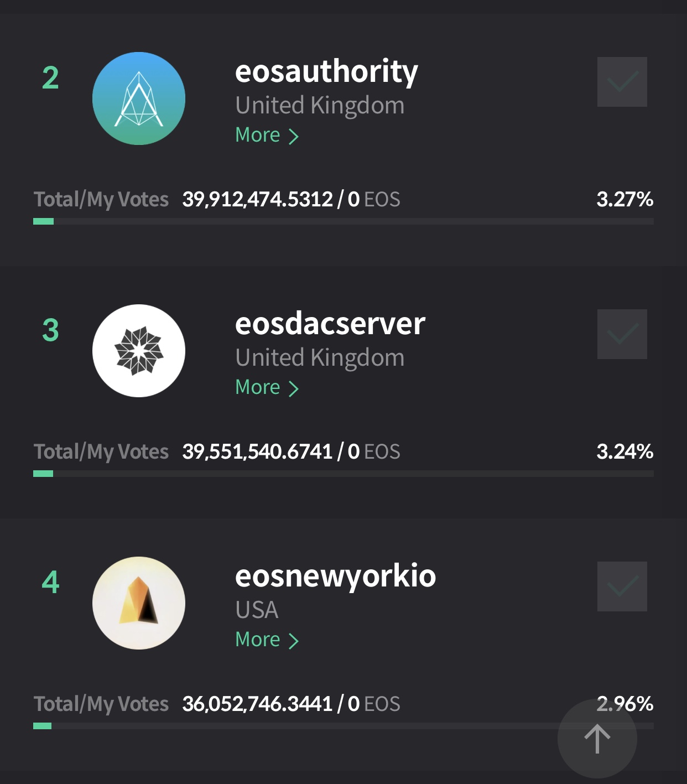This screenshot has width=687, height=784.
Task: Check the vote box for eosauthority
Action: coord(622,82)
